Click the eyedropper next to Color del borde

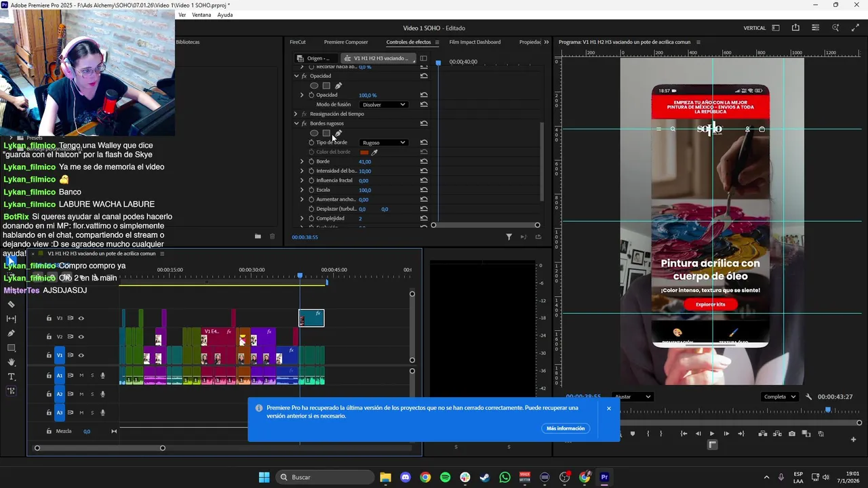(374, 152)
